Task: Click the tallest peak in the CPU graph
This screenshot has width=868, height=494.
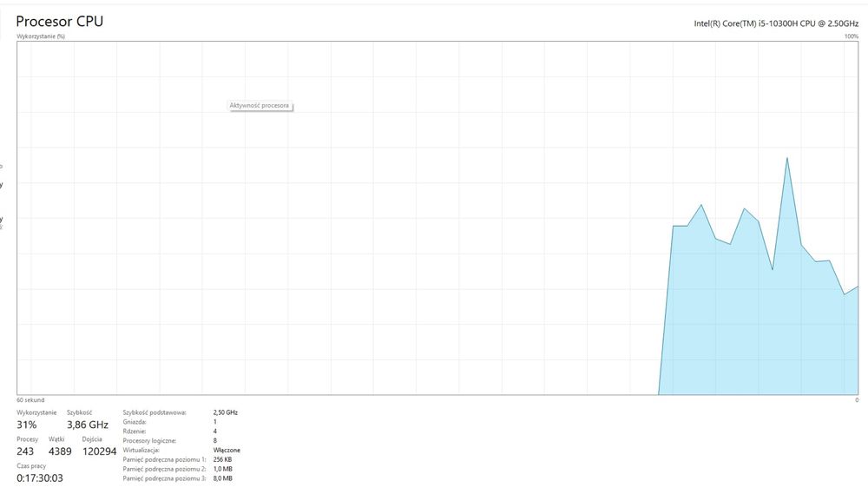Action: point(786,158)
